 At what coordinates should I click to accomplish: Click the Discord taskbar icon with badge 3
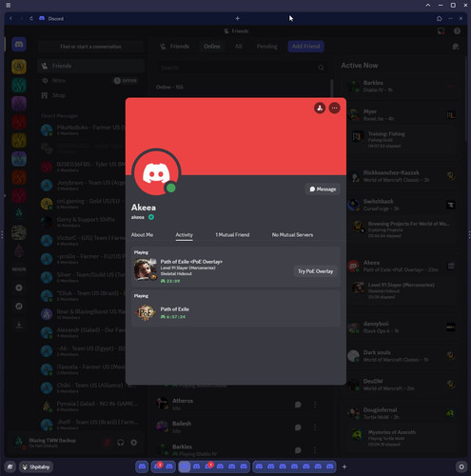point(157,466)
